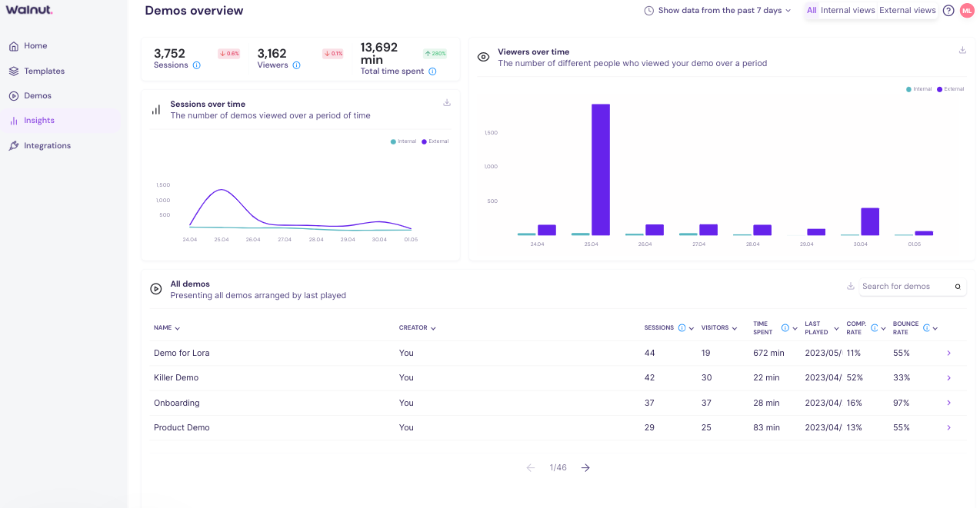Download the Viewers over time chart
Viewport: 980px width, 508px height.
[x=962, y=50]
